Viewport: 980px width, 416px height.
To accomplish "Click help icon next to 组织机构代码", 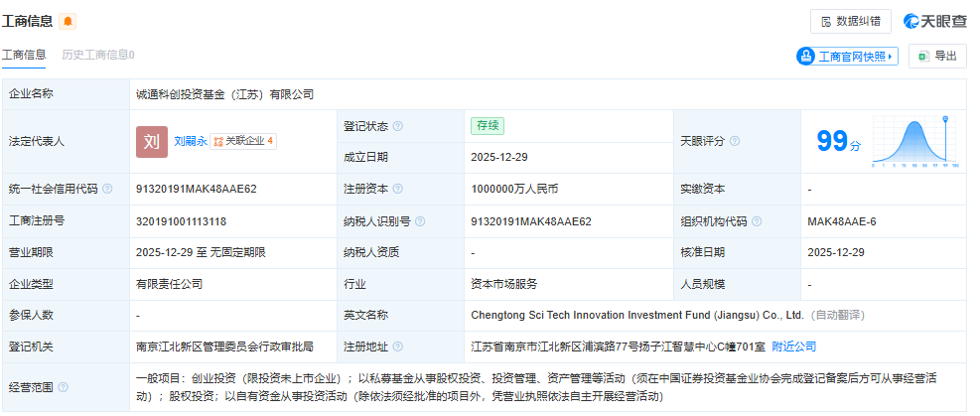I will pyautogui.click(x=757, y=220).
